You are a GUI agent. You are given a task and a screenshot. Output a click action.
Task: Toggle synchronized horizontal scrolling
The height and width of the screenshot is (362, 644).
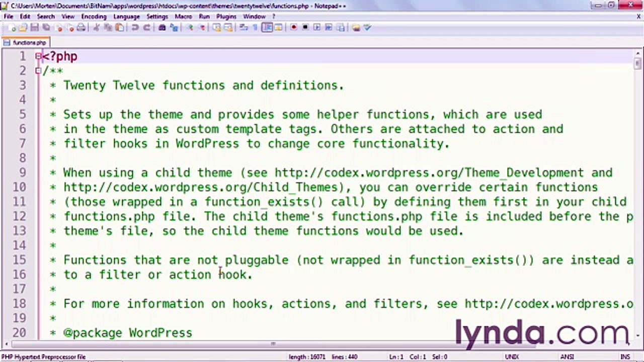(x=228, y=28)
